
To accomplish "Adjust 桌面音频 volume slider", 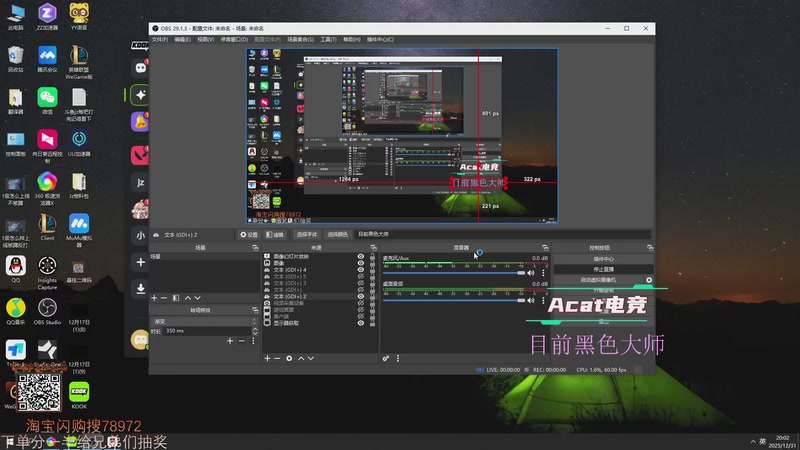I will tap(454, 300).
